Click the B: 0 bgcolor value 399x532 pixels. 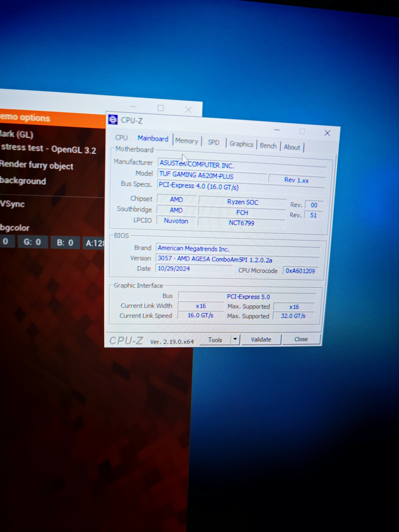65,242
